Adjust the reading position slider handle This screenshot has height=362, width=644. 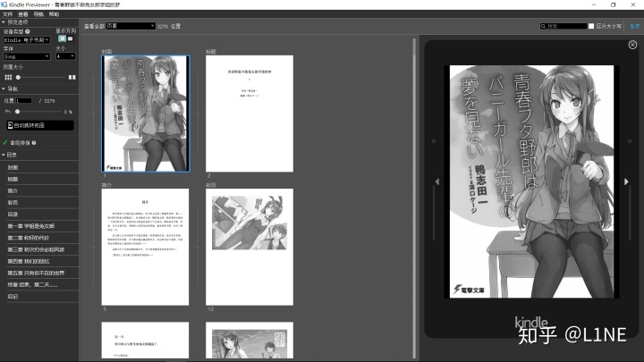pyautogui.click(x=17, y=111)
